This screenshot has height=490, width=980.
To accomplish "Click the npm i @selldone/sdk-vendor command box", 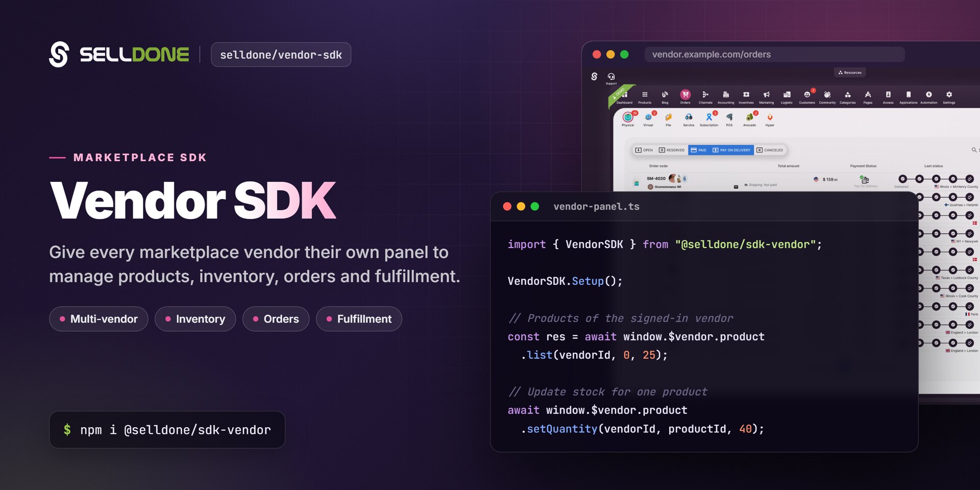I will pyautogui.click(x=167, y=430).
